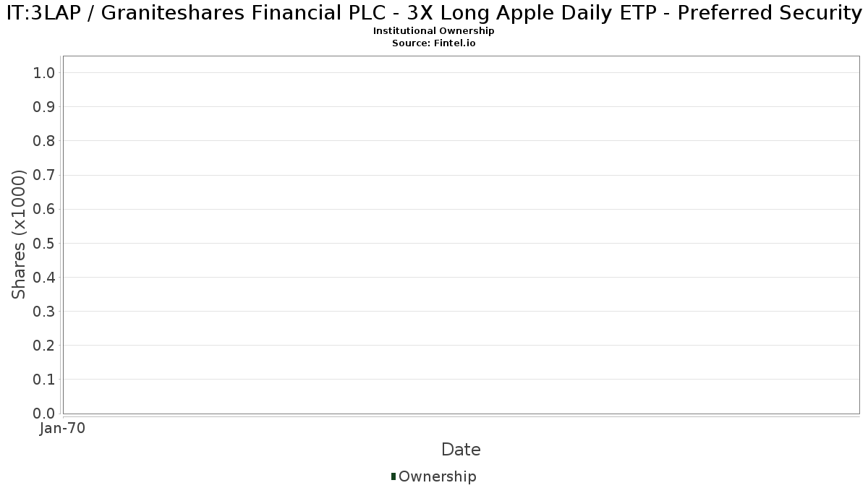Click the 0.2 y-axis tick label
Viewport: 868px width, 488px height.
44,346
